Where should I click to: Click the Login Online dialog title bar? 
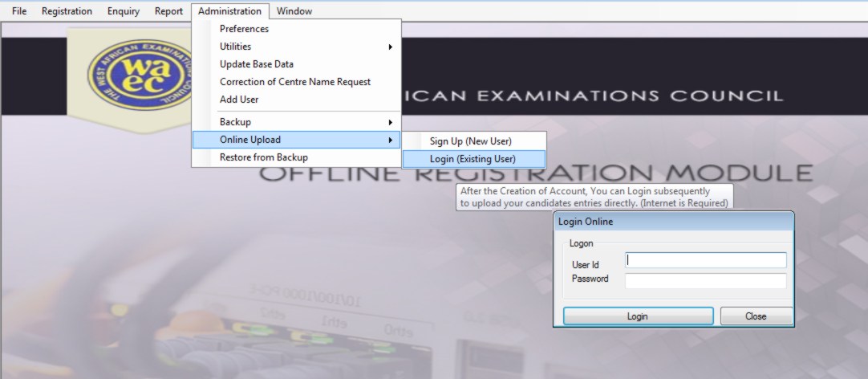click(x=674, y=222)
